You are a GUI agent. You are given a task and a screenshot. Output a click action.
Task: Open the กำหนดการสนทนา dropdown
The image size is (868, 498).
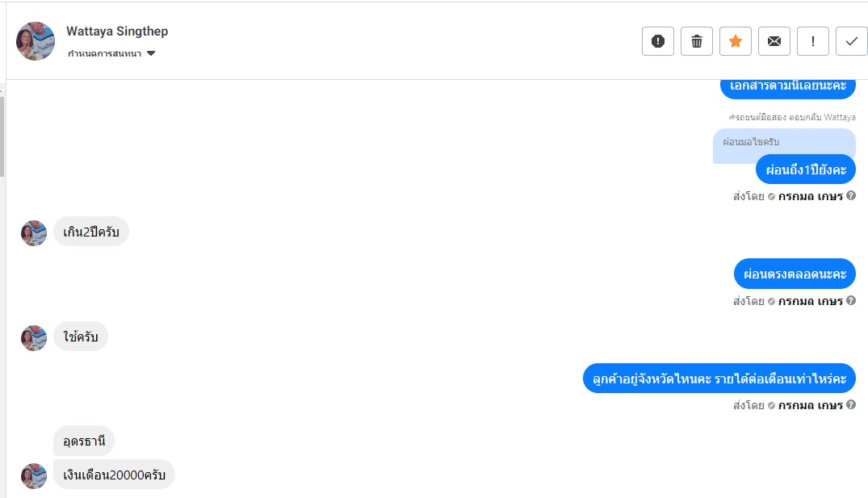(x=105, y=54)
